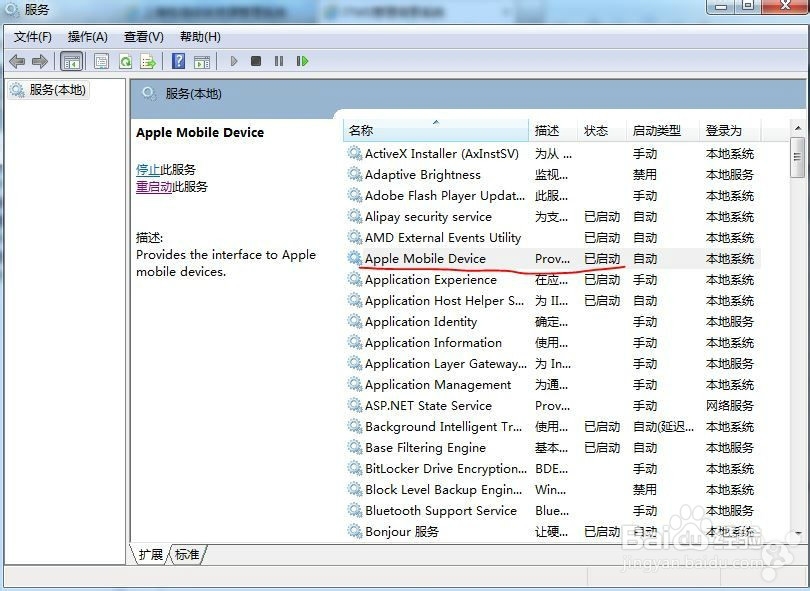Select Adobe Flash Player Updat... service
810x591 pixels.
[x=445, y=196]
